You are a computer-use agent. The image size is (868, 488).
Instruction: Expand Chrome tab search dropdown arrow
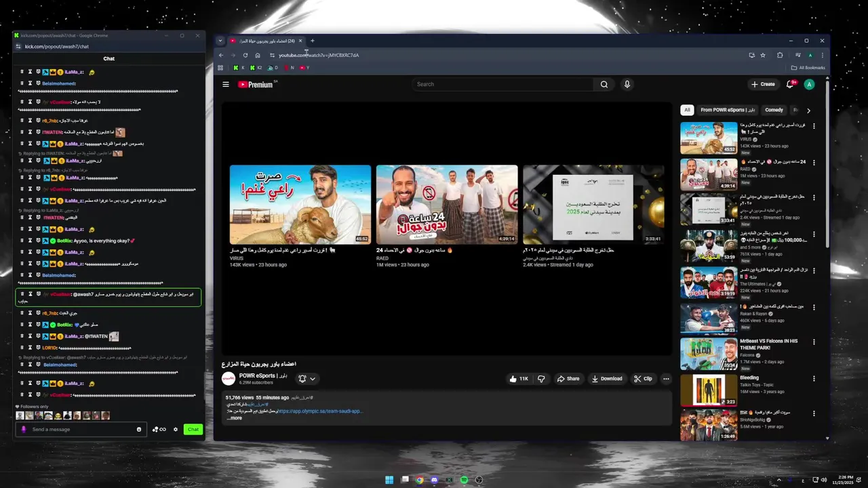(x=220, y=41)
